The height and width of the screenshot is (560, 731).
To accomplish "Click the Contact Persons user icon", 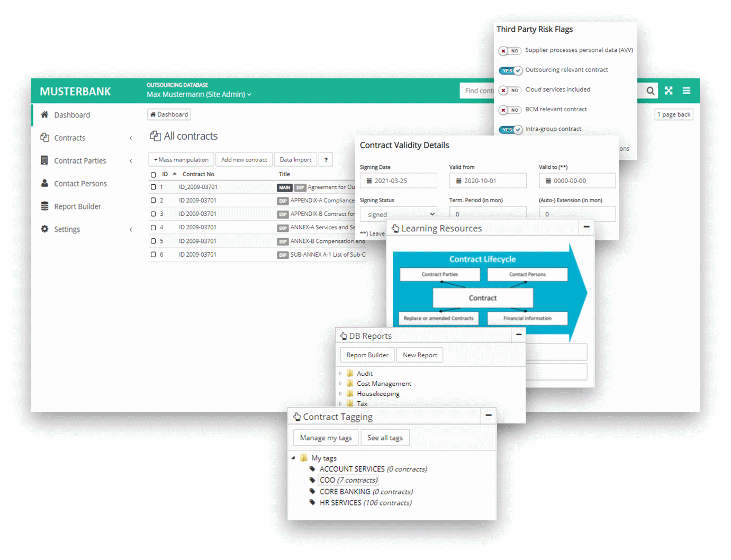I will coord(44,183).
